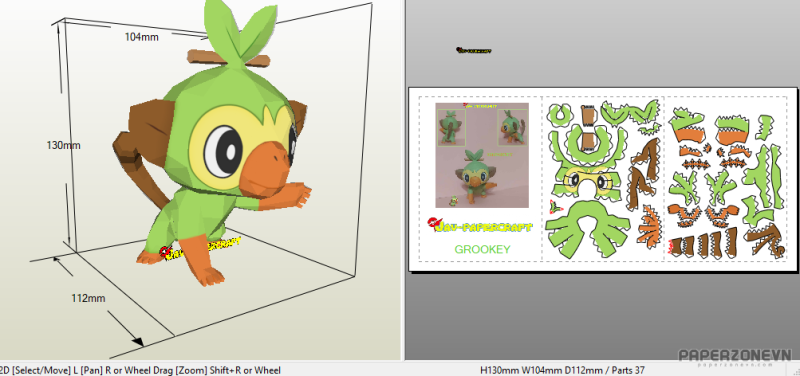
Task: Click the PAPERZONEVN watermark link
Action: [735, 357]
